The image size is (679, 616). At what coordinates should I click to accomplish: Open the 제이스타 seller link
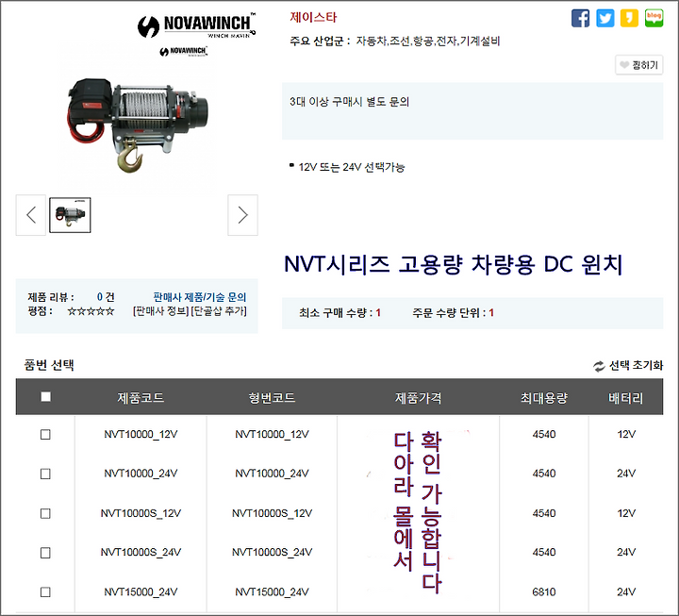click(313, 17)
